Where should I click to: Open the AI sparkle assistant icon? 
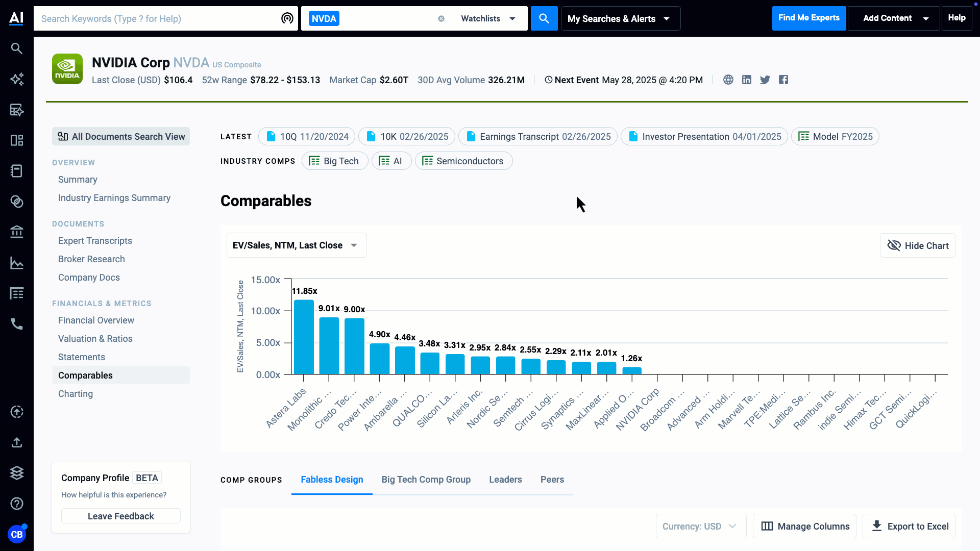(x=17, y=79)
